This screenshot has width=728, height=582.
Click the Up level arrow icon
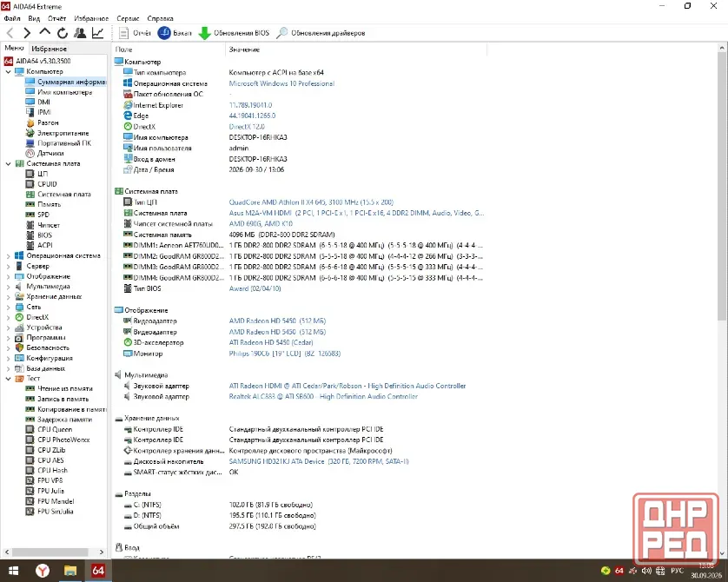tap(44, 32)
